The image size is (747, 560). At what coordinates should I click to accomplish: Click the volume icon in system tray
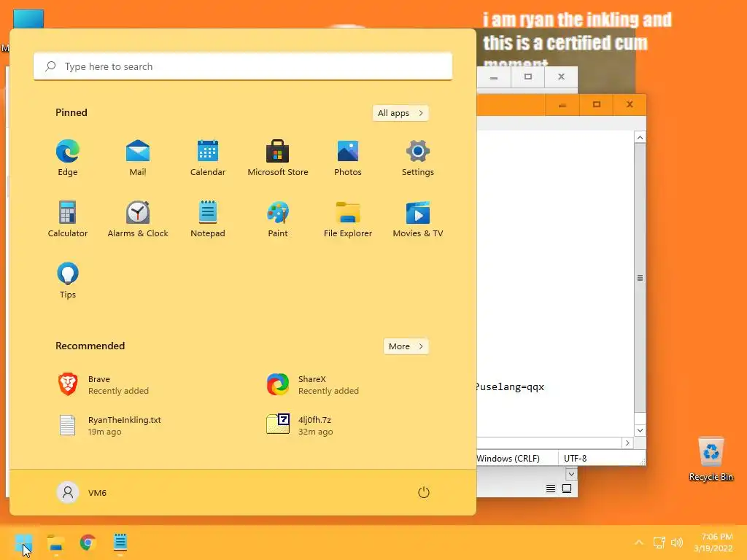pyautogui.click(x=676, y=542)
